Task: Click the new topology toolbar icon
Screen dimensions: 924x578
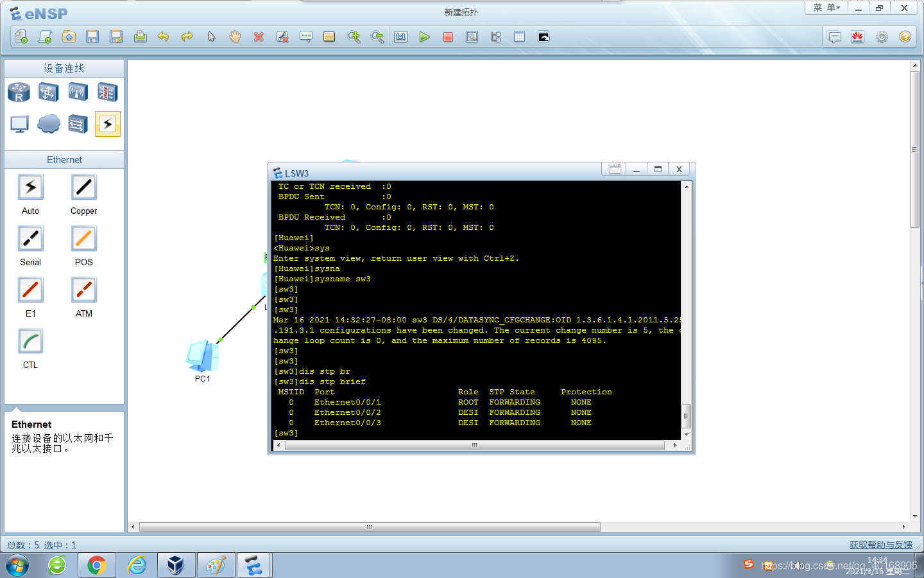Action: pos(21,37)
